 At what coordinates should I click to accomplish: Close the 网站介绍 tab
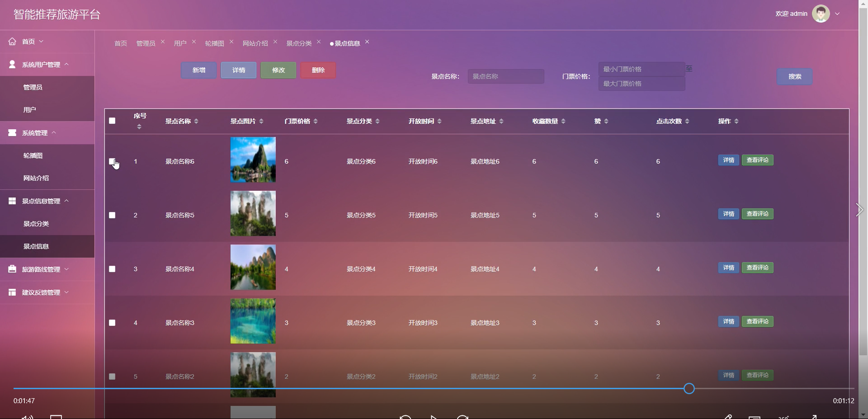click(275, 42)
